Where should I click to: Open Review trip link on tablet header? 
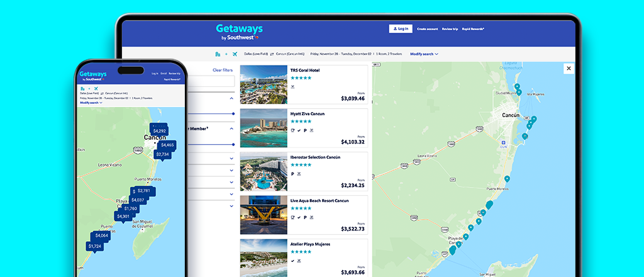450,29
